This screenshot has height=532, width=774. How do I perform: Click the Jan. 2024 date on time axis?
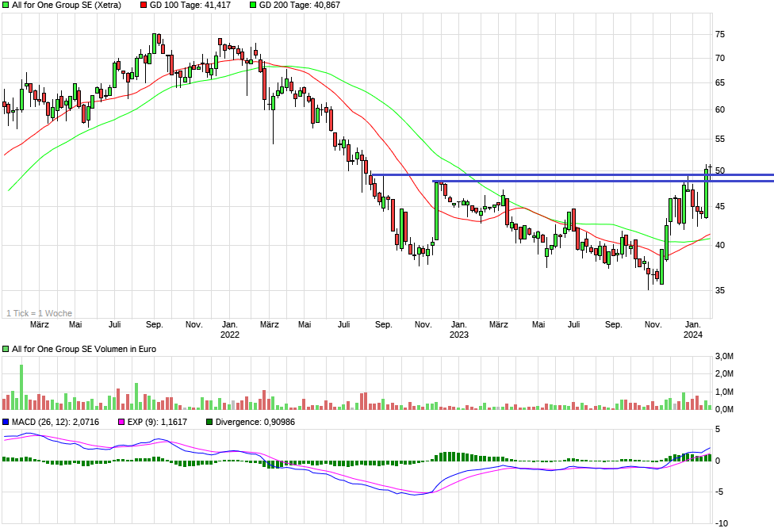click(x=692, y=329)
